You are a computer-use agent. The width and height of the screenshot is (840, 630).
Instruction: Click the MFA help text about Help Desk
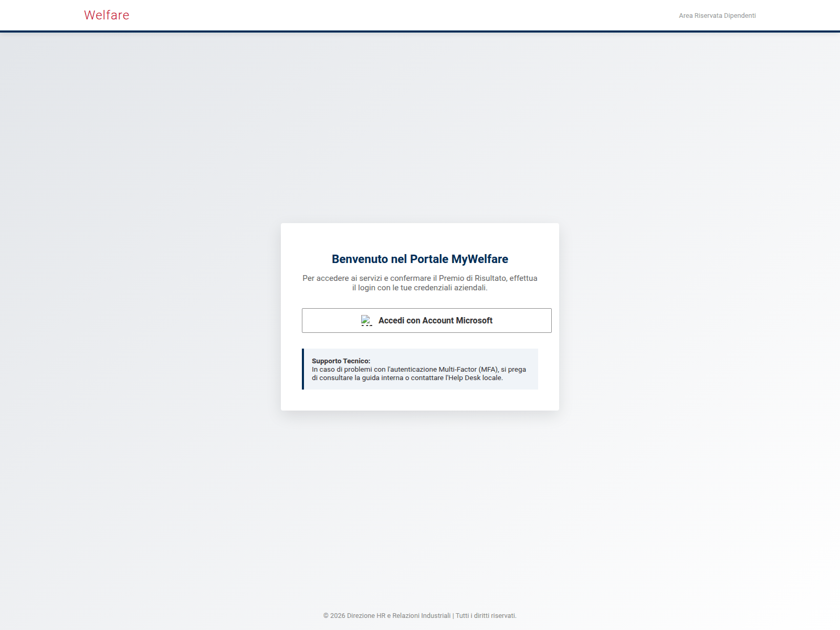[419, 373]
